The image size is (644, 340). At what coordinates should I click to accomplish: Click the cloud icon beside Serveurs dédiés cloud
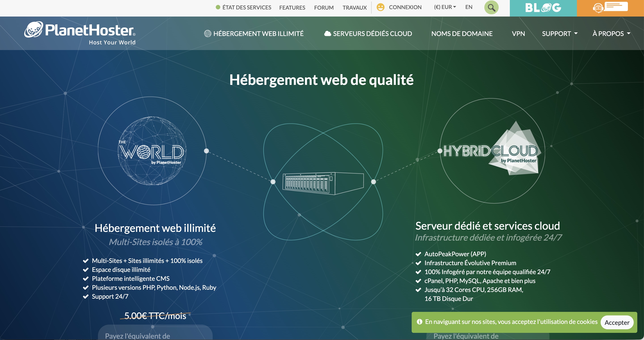pos(328,34)
